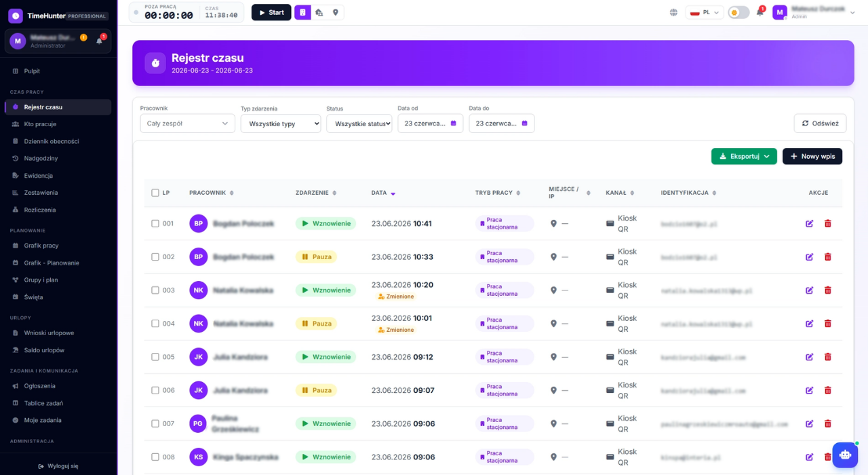Sort table by Pracownik column
This screenshot has height=475, width=868.
pyautogui.click(x=212, y=193)
